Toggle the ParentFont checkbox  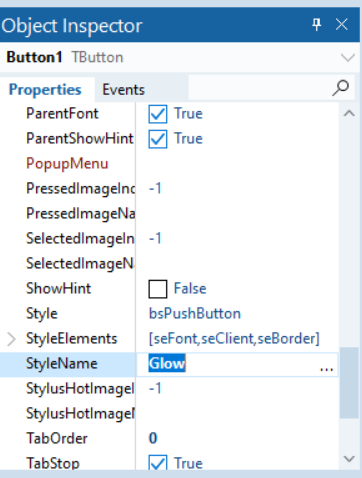coord(158,114)
